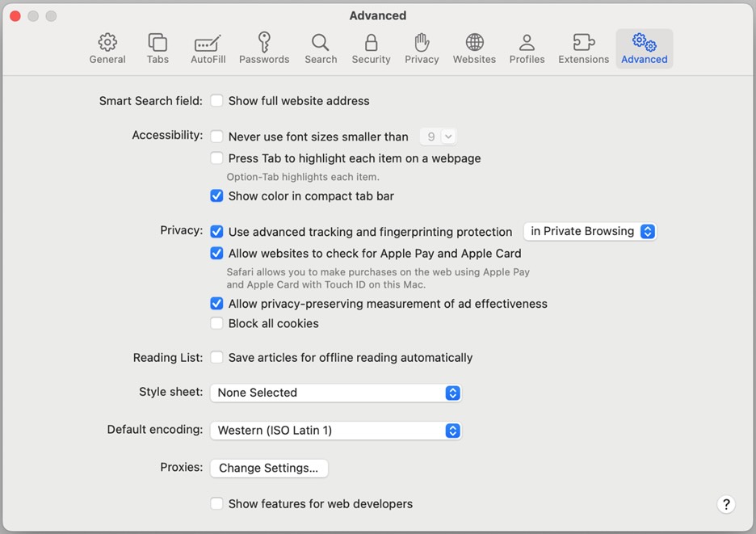756x534 pixels.
Task: Switch to the Search settings pane
Action: 321,48
